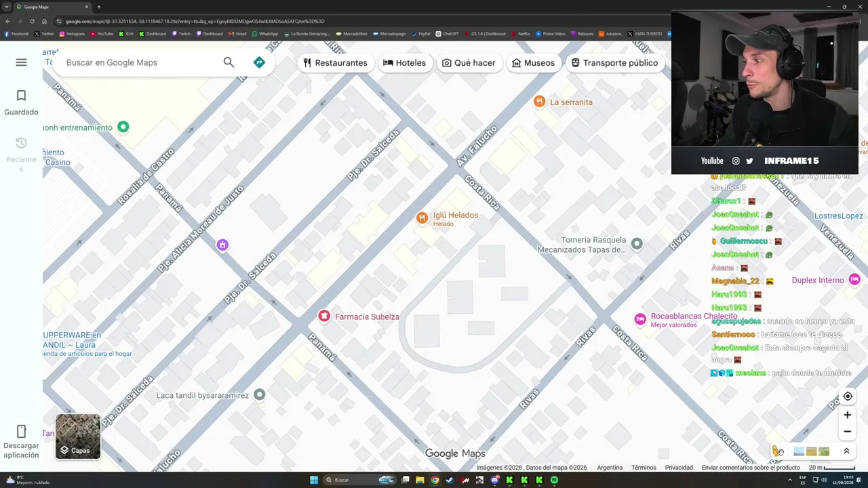Select the Farmacia Subelza pharmacy marker
868x488 pixels.
324,316
